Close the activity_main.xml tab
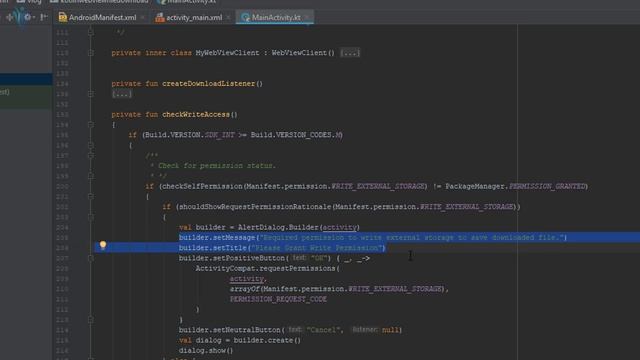This screenshot has width=640, height=360. 228,18
